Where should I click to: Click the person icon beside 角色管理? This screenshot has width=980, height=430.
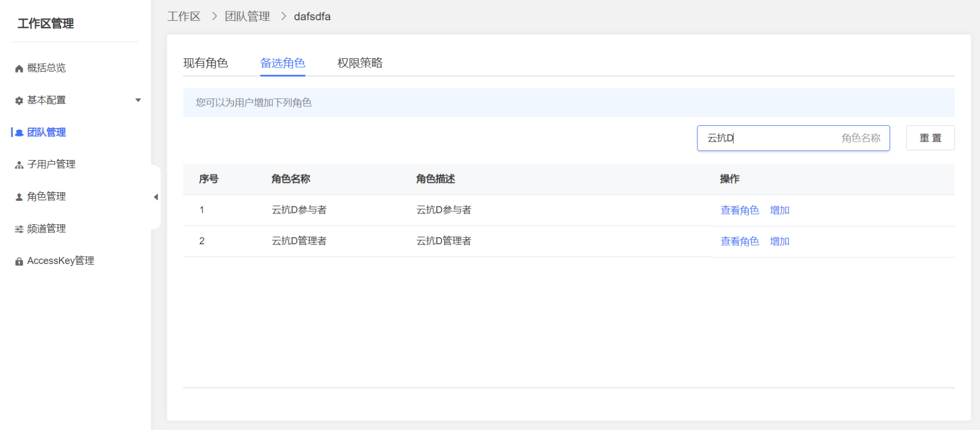pyautogui.click(x=19, y=197)
